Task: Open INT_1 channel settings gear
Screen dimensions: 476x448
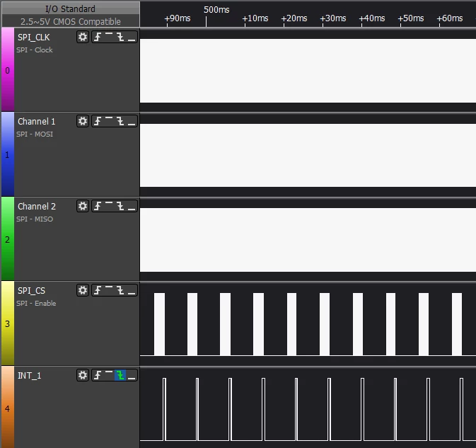Action: (83, 375)
